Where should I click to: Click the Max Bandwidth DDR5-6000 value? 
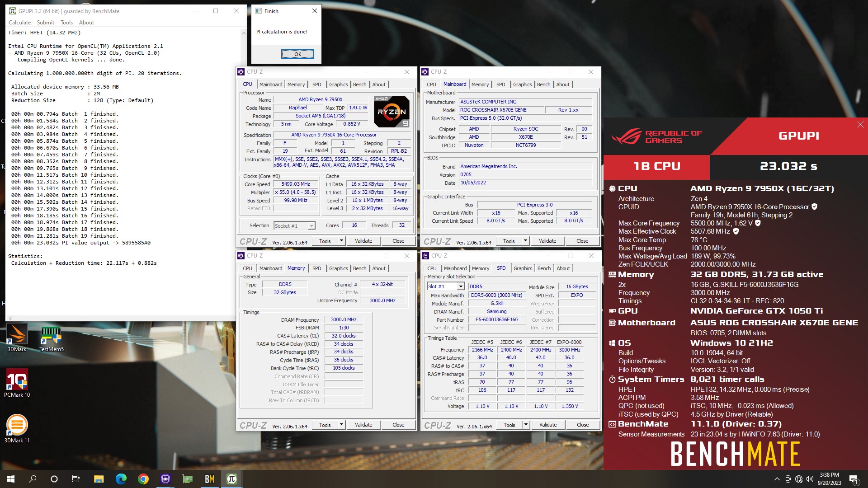(497, 295)
